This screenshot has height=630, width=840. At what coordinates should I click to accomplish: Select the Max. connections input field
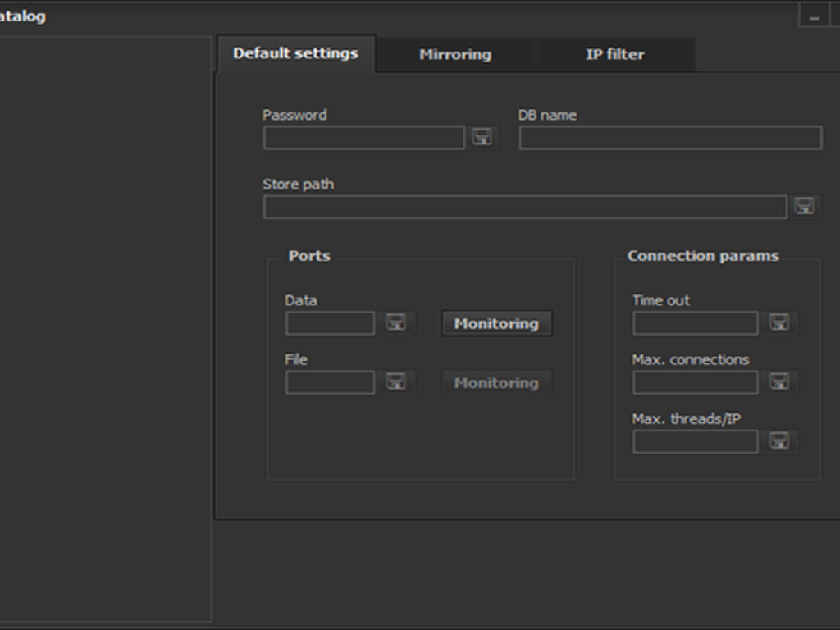[695, 382]
